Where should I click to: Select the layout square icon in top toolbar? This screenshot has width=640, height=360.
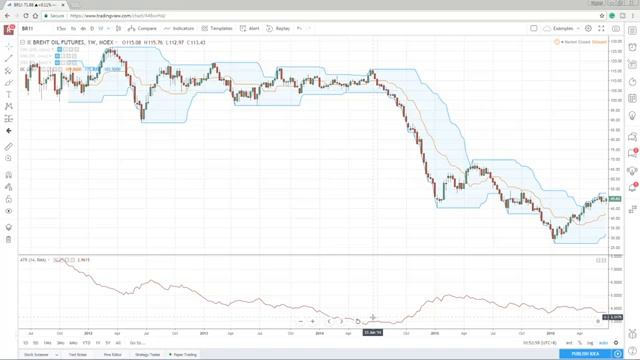[533, 29]
